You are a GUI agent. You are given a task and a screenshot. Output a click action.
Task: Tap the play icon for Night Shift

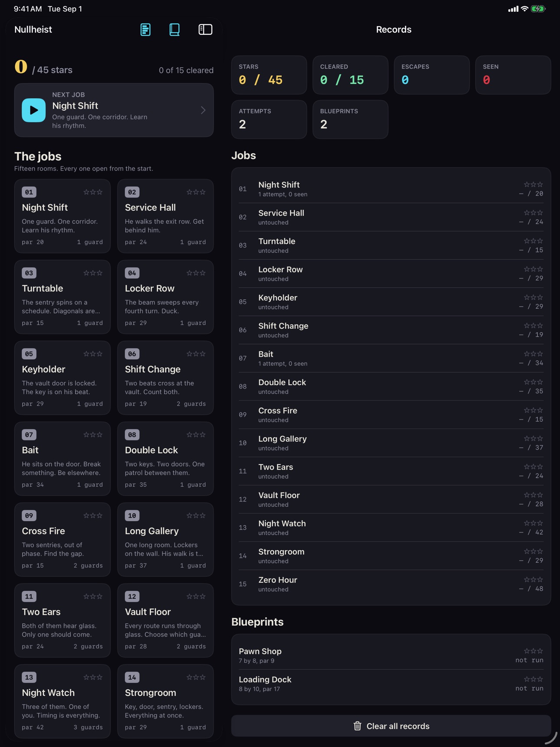click(x=34, y=110)
